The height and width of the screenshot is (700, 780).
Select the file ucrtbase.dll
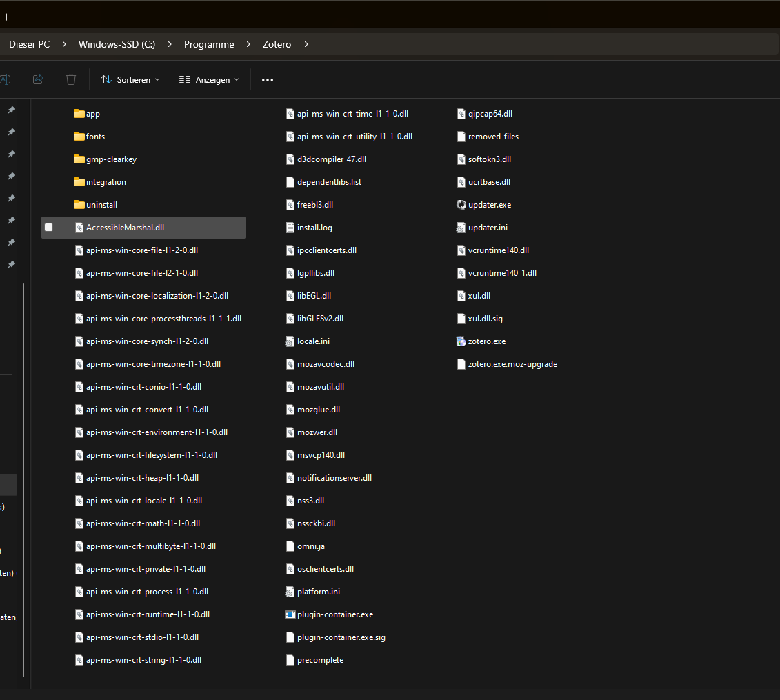click(x=489, y=182)
